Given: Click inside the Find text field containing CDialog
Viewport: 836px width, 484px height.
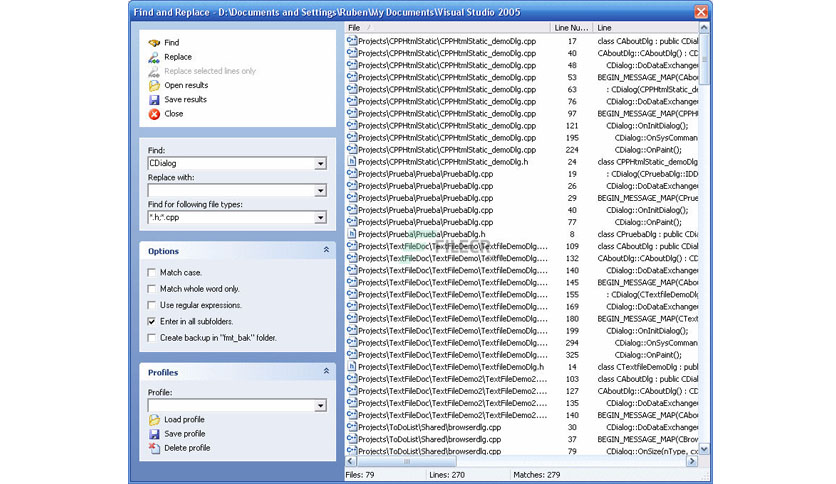Looking at the screenshot, I should (x=231, y=164).
